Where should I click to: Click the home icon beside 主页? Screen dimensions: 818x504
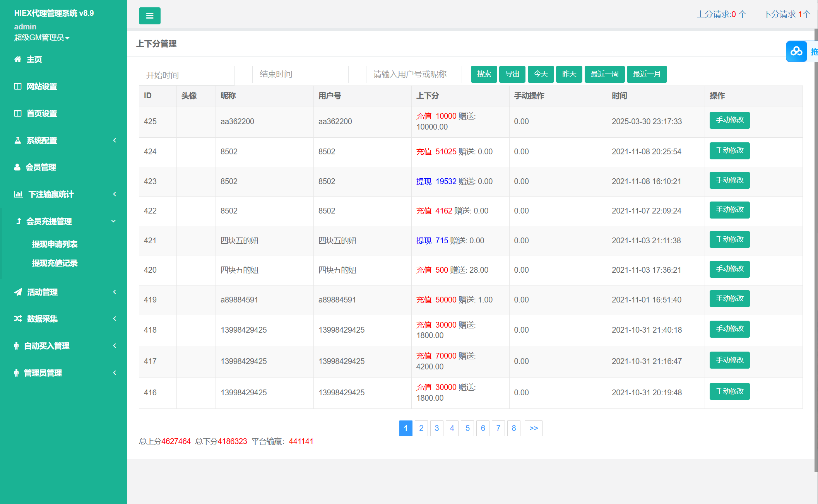[x=17, y=59]
